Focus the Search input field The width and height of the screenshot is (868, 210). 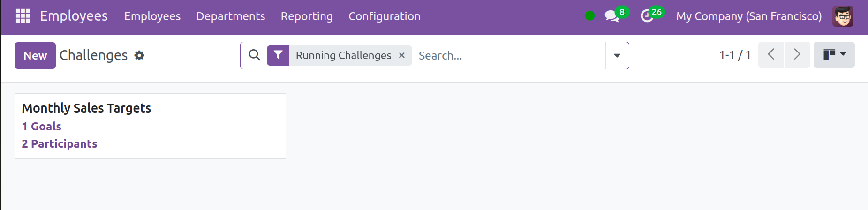click(x=509, y=55)
